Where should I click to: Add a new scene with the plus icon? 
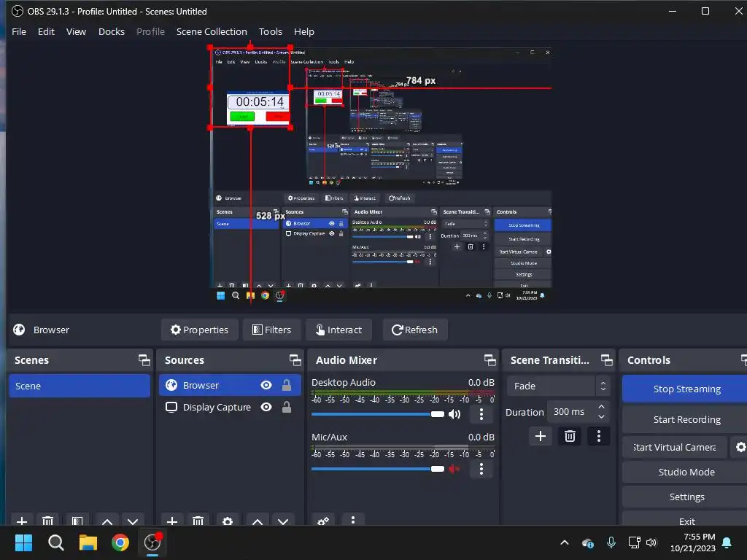point(21,521)
